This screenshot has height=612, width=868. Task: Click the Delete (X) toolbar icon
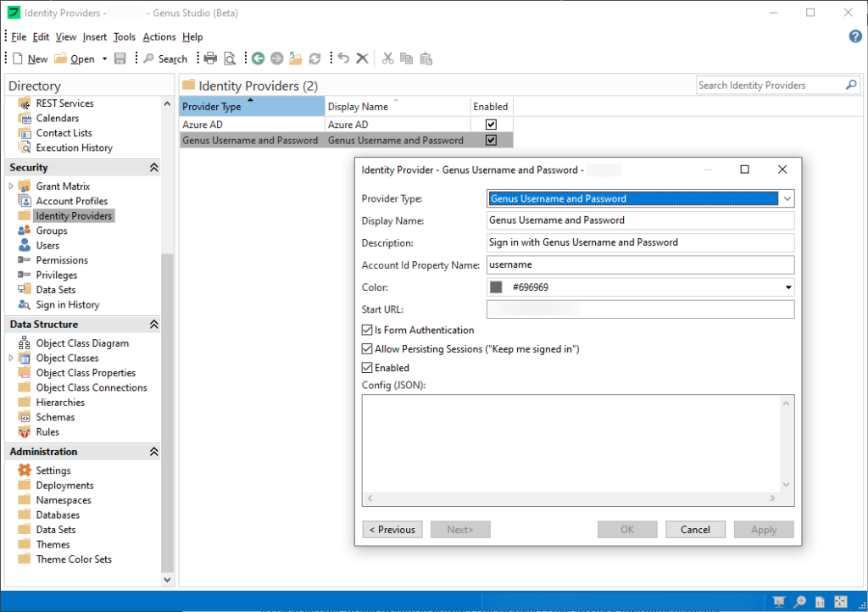(x=362, y=58)
